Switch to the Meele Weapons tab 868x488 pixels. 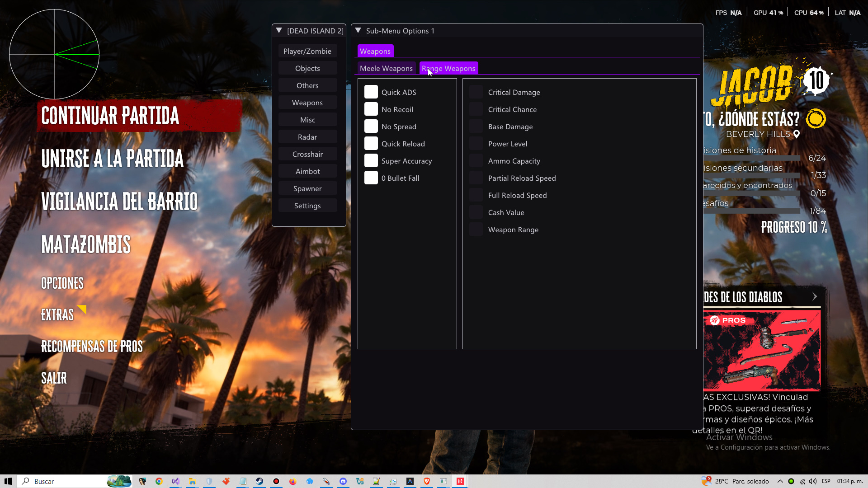(386, 68)
